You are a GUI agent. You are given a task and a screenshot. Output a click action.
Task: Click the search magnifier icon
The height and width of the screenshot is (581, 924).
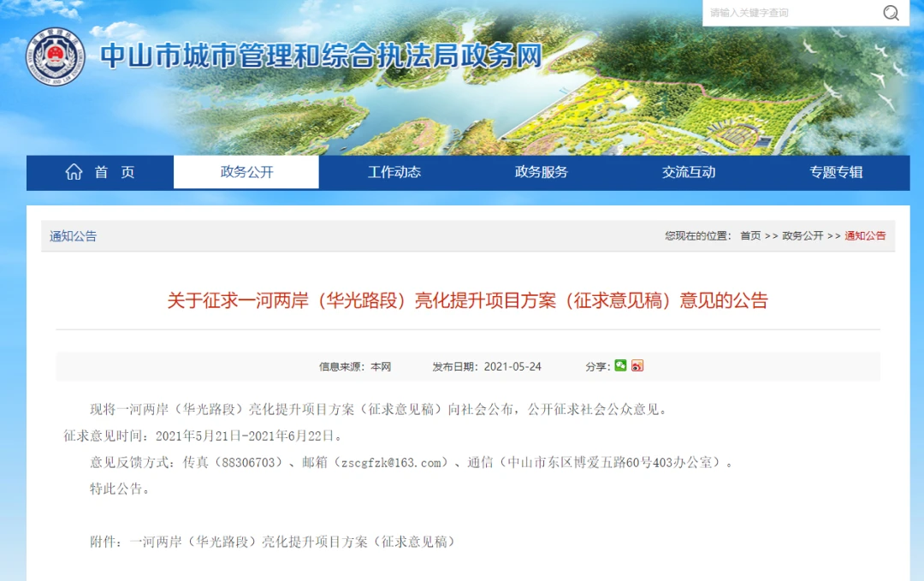pos(891,13)
